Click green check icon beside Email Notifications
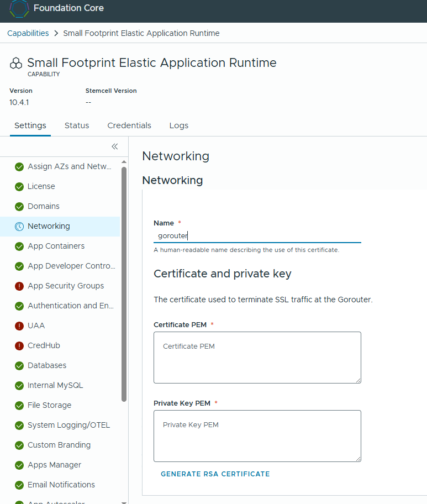 coord(19,485)
